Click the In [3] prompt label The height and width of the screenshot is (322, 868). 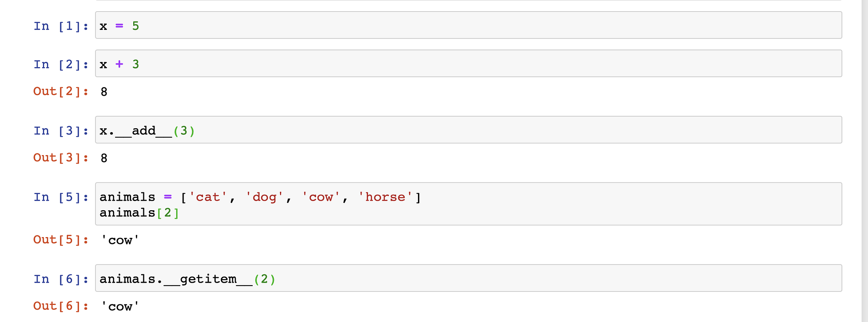click(61, 131)
